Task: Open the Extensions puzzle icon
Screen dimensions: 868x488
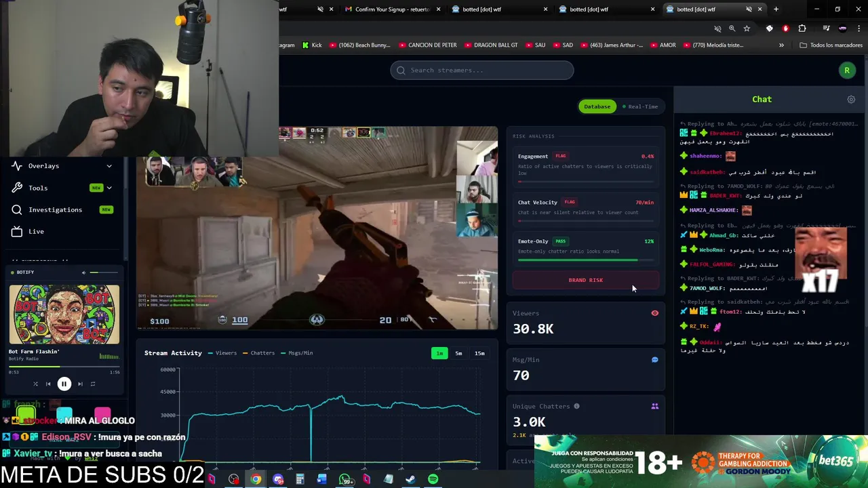Action: (802, 28)
